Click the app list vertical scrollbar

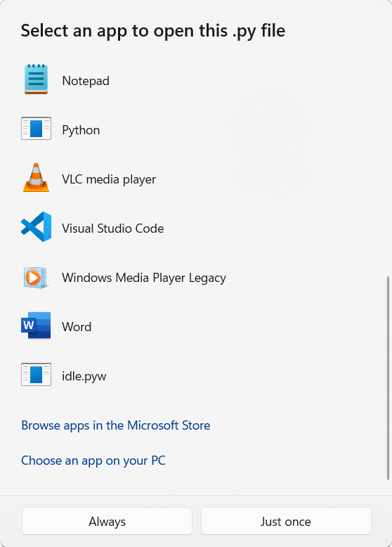388,378
